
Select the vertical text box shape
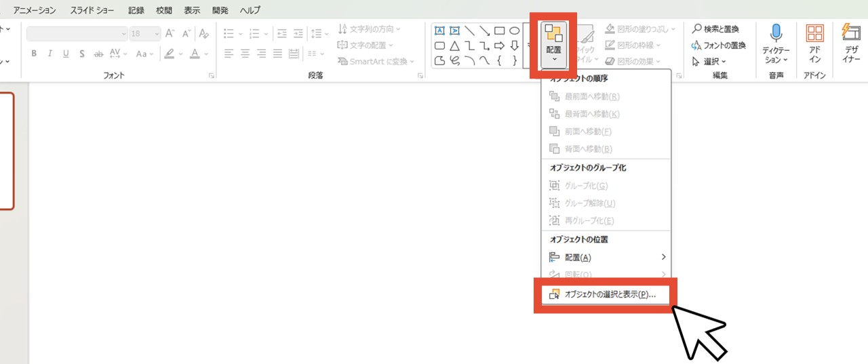tap(454, 31)
